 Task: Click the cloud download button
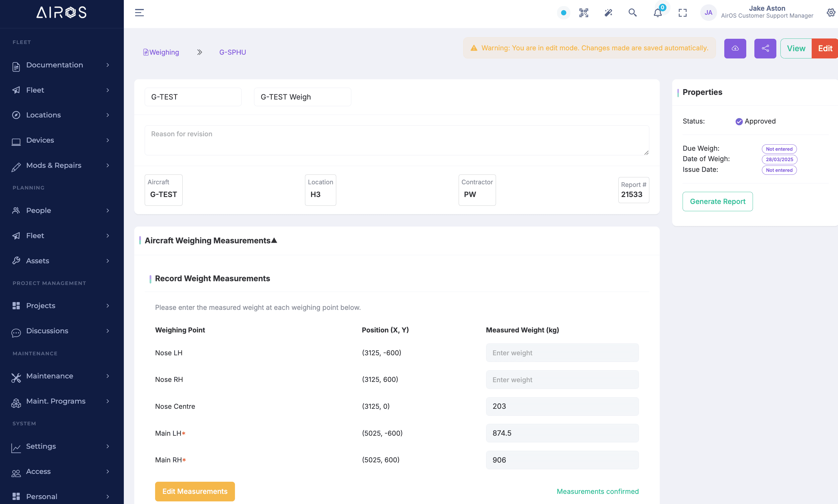point(735,49)
